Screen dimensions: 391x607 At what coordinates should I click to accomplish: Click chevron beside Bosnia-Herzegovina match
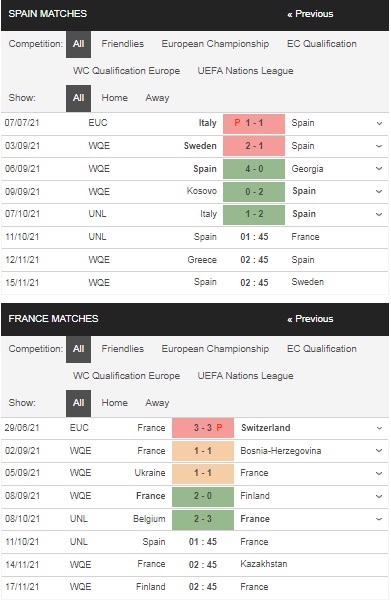click(x=379, y=451)
